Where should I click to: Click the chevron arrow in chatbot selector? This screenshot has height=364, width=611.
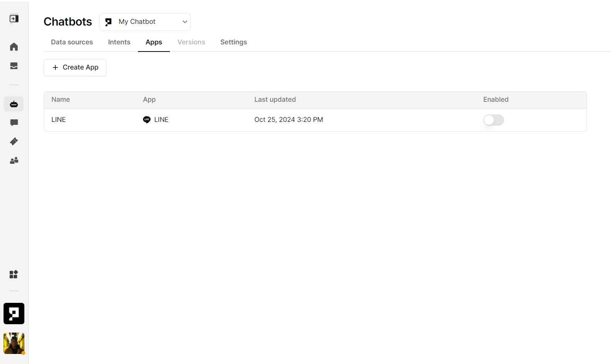click(185, 22)
